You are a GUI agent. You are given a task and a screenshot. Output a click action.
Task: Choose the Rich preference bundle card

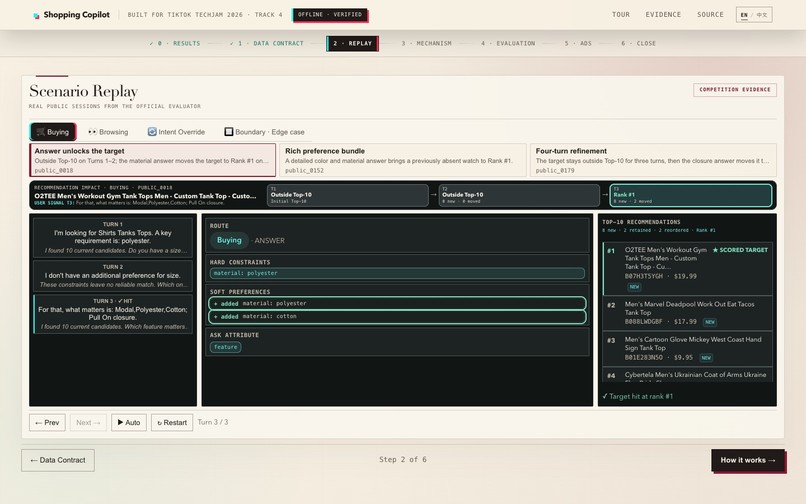(x=403, y=160)
